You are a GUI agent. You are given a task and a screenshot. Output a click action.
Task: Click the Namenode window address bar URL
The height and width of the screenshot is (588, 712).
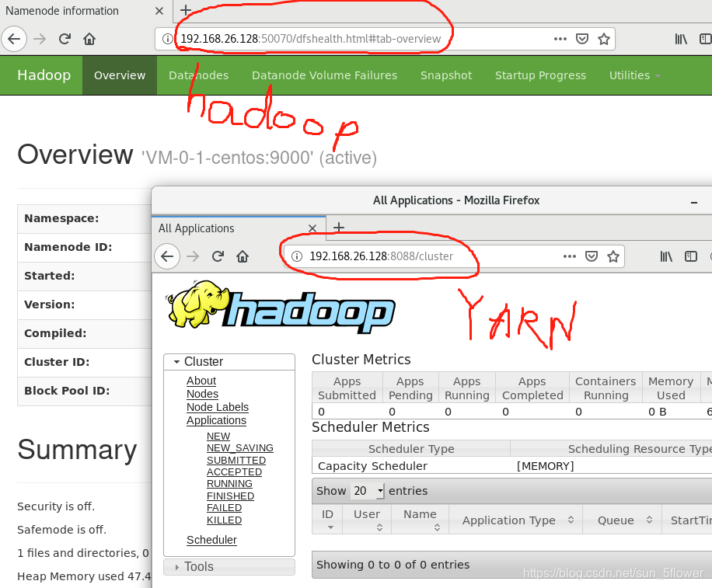coord(311,39)
